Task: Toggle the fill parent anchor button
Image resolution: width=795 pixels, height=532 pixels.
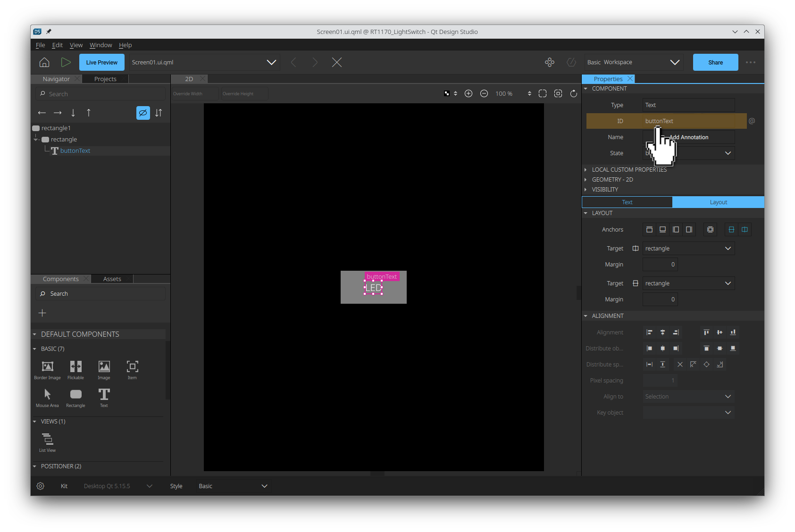Action: click(x=710, y=230)
